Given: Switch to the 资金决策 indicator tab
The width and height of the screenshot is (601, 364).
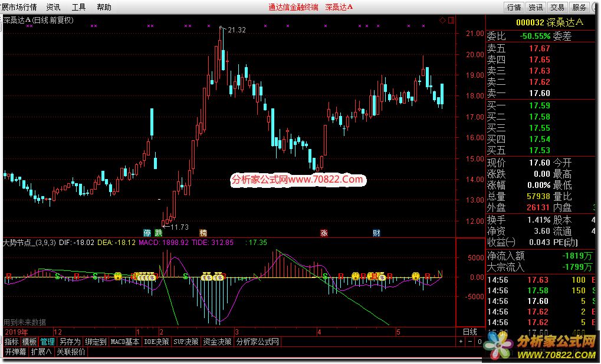Looking at the screenshot, I should (x=217, y=342).
